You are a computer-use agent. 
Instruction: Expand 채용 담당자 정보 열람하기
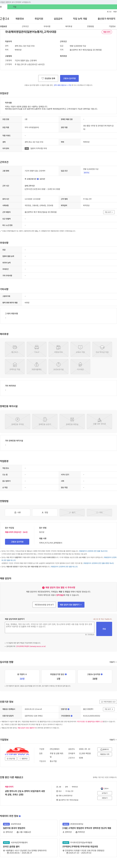71,605
